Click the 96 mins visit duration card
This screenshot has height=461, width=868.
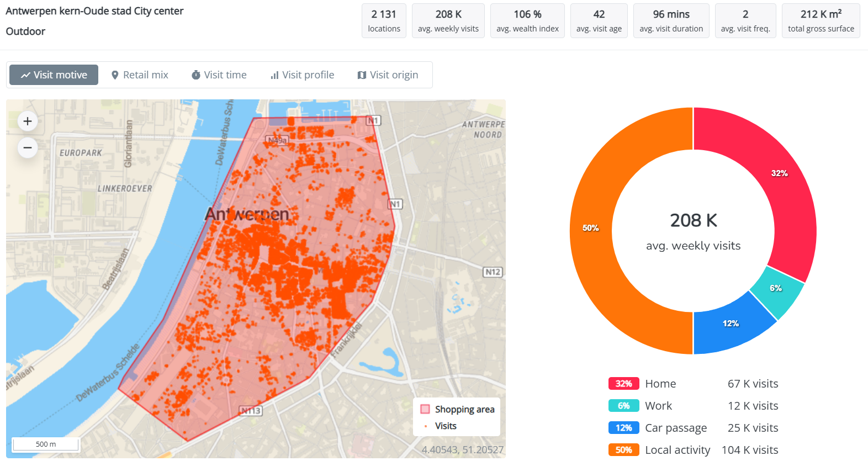pyautogui.click(x=671, y=21)
